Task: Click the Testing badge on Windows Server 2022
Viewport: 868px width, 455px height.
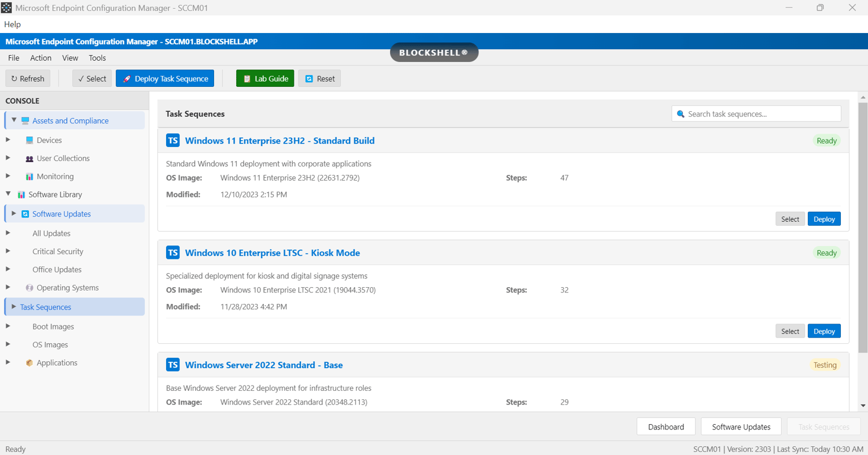Action: coord(825,365)
